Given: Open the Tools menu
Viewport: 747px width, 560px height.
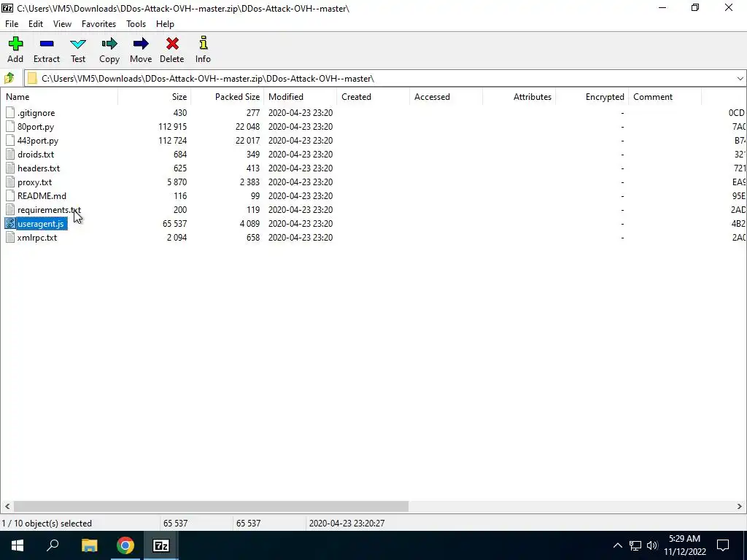Looking at the screenshot, I should (136, 24).
